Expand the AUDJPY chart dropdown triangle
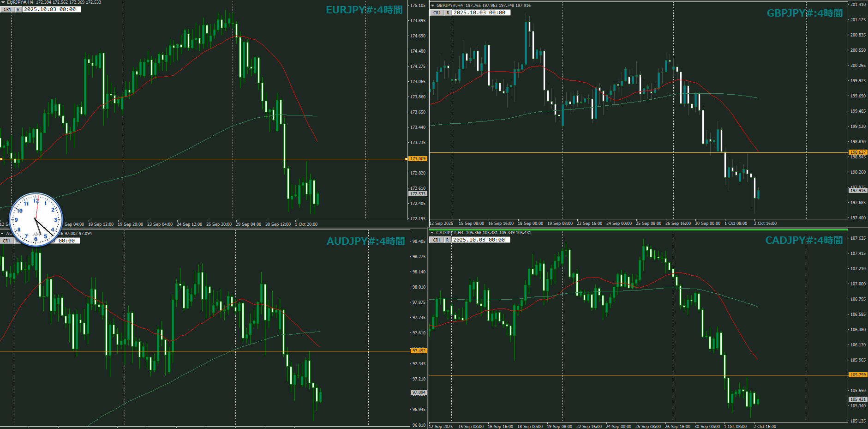868x429 pixels. [2, 234]
